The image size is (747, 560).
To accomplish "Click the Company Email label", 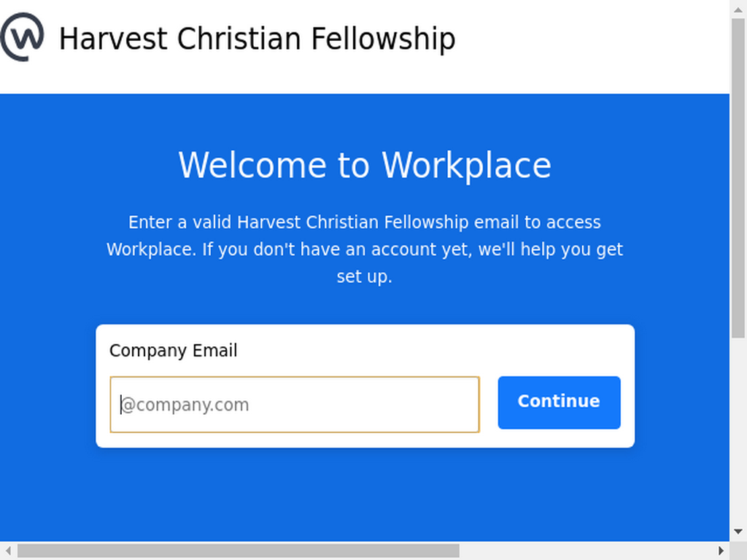I will 173,351.
